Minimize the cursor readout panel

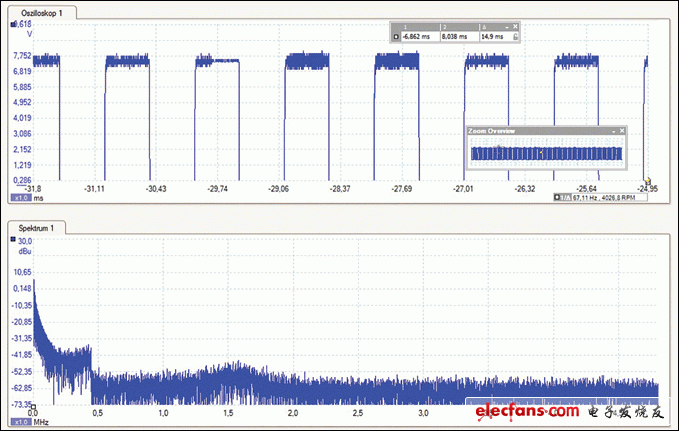click(506, 26)
